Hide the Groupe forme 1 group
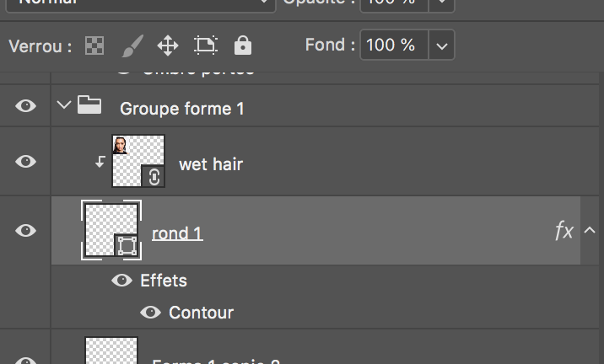The image size is (604, 364). (x=26, y=106)
